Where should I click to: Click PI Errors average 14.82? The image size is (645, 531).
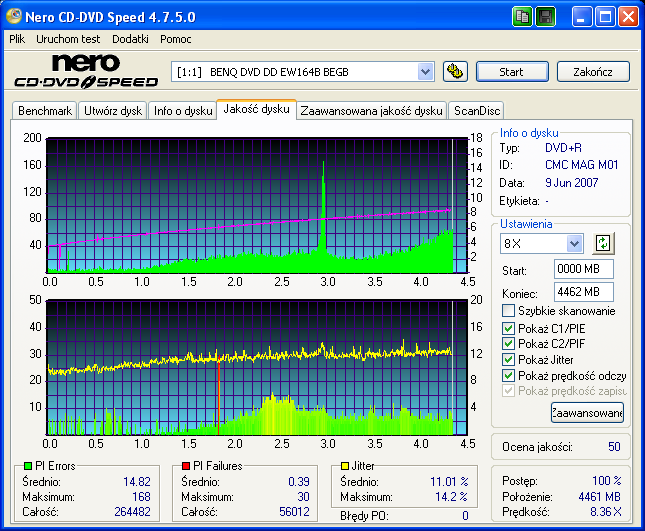pyautogui.click(x=137, y=482)
